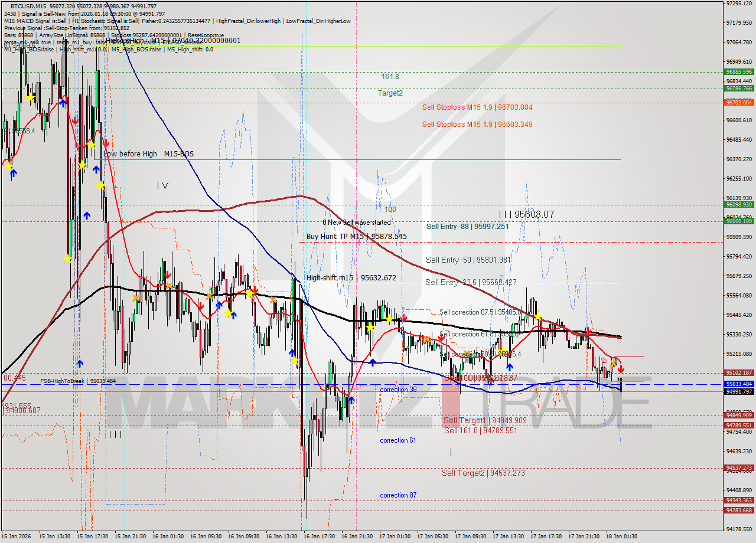Select the red sell arrow at the latest candle
This screenshot has width=756, height=543.
point(621,368)
